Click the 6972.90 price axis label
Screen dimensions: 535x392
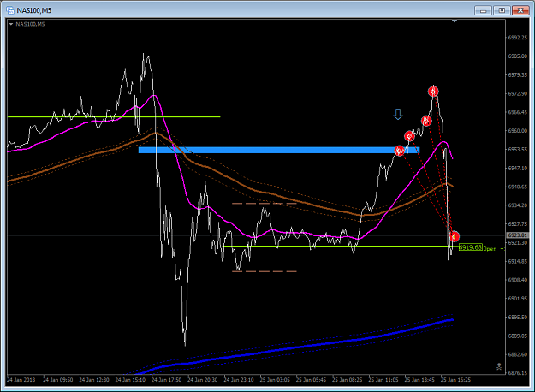517,93
